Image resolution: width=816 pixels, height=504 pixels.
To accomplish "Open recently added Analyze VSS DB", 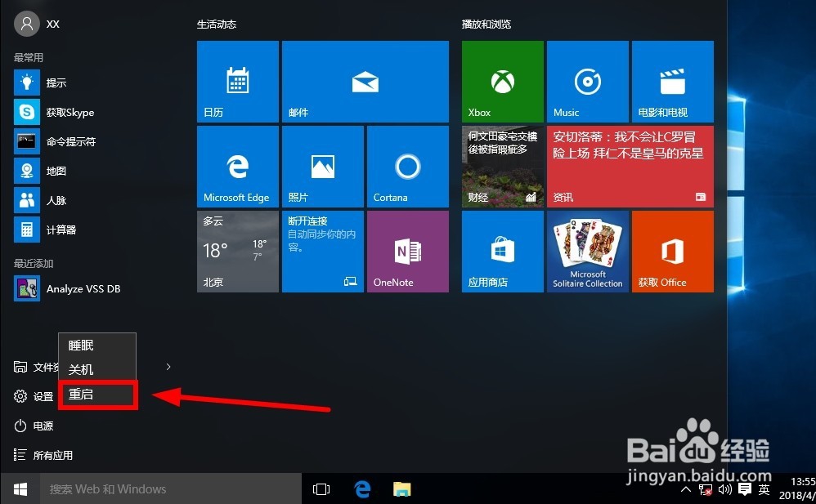I will click(94, 288).
